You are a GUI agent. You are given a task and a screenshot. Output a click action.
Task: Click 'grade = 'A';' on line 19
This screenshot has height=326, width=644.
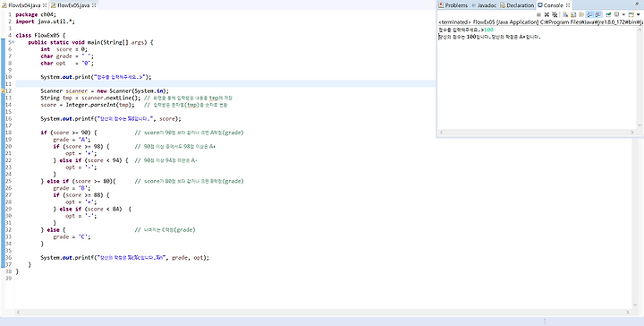tap(72, 140)
